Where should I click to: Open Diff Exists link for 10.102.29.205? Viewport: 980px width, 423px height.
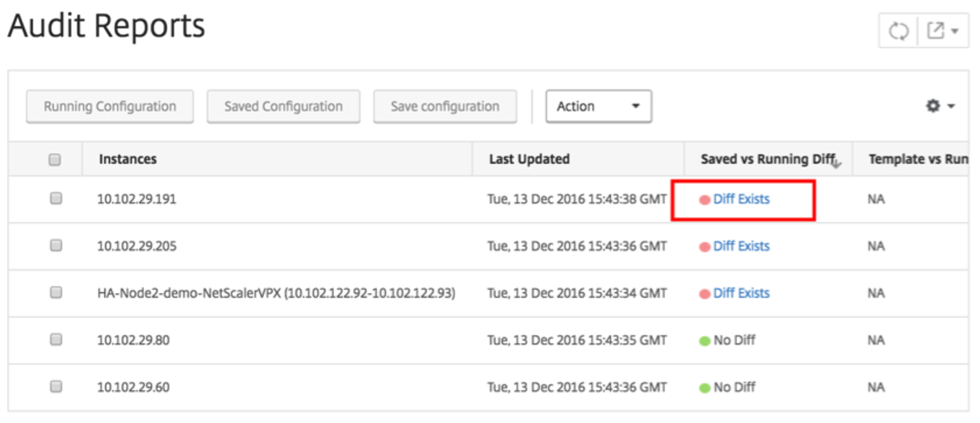click(741, 246)
